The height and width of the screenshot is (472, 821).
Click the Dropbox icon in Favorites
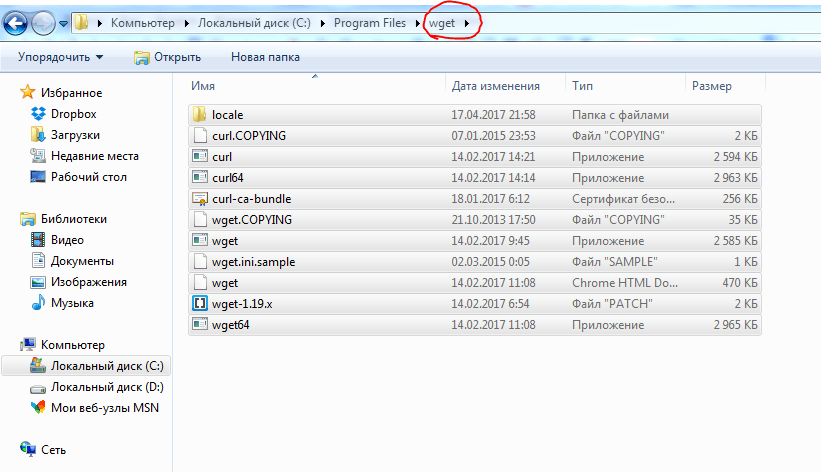tap(38, 114)
